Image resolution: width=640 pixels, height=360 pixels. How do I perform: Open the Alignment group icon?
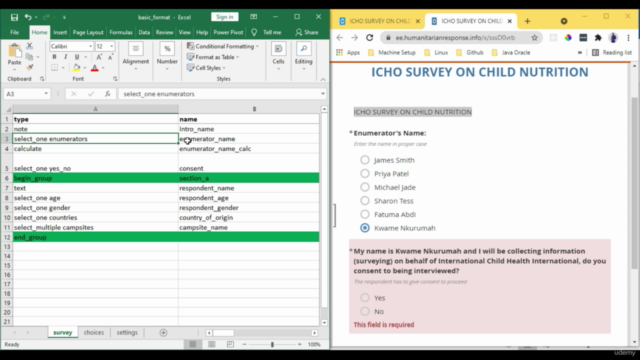click(136, 49)
